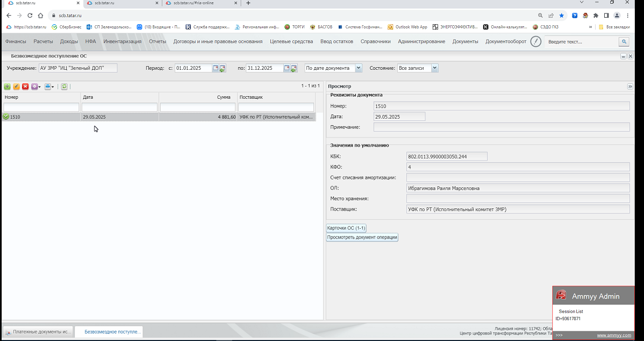This screenshot has height=341, width=644.
Task: Click the circular exclamation info icon
Action: click(x=535, y=41)
